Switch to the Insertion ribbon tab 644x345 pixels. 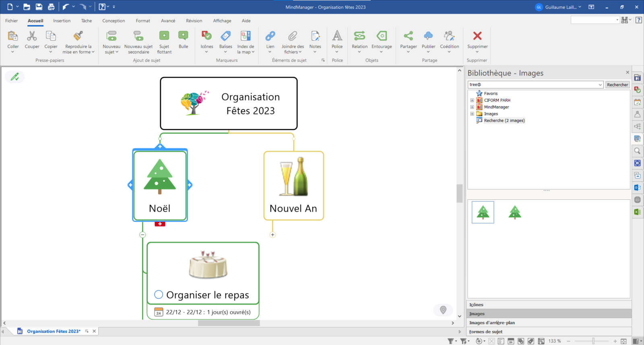pyautogui.click(x=62, y=21)
